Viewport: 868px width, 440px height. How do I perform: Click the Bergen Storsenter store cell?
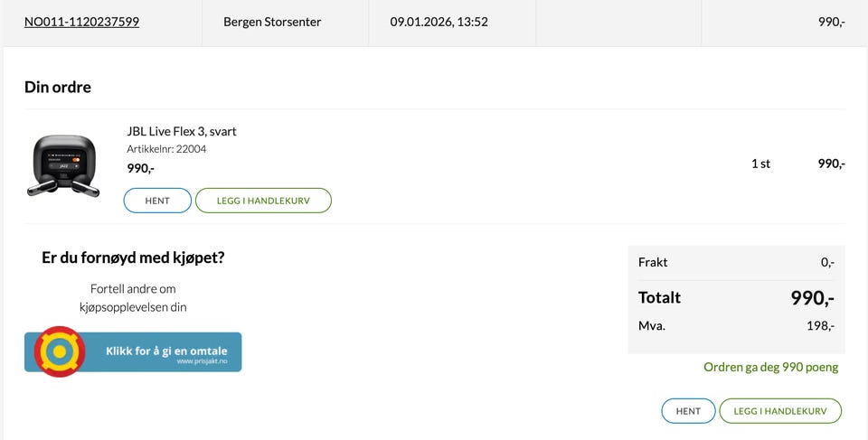pos(272,22)
